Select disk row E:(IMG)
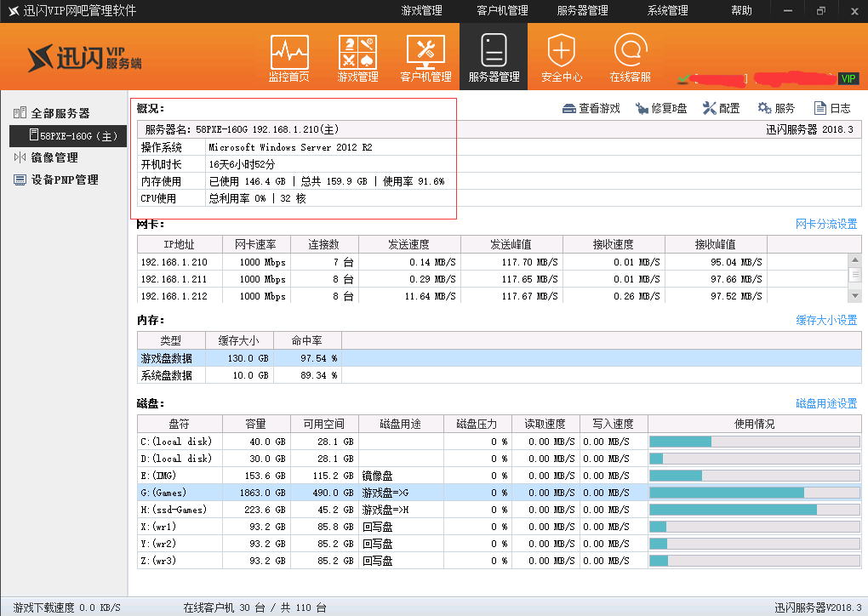This screenshot has height=616, width=868. (x=500, y=476)
